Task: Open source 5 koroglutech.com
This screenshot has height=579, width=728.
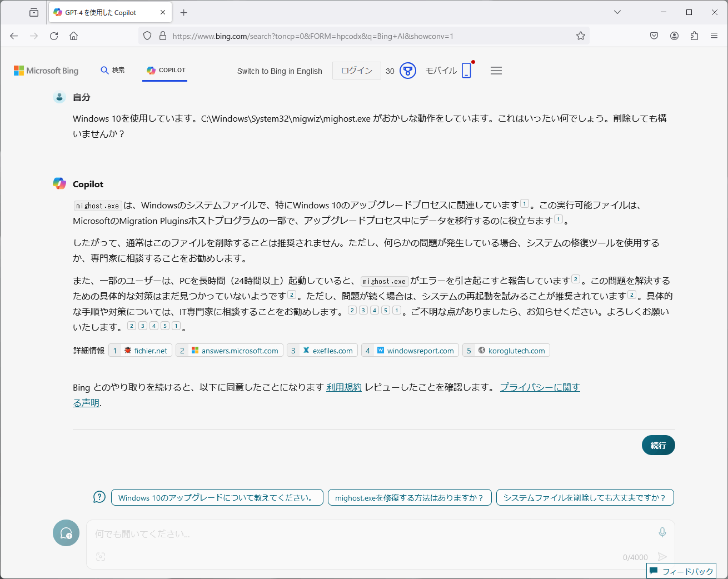Action: pos(506,351)
